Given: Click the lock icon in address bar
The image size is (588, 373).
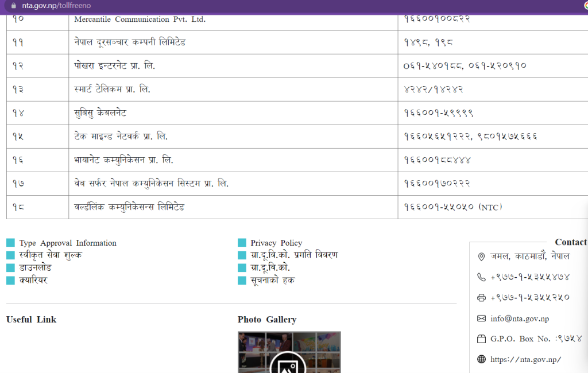Looking at the screenshot, I should (14, 6).
